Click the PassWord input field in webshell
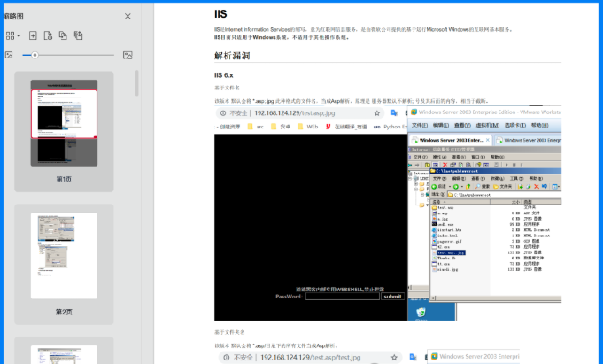The width and height of the screenshot is (603, 364). pyautogui.click(x=343, y=297)
